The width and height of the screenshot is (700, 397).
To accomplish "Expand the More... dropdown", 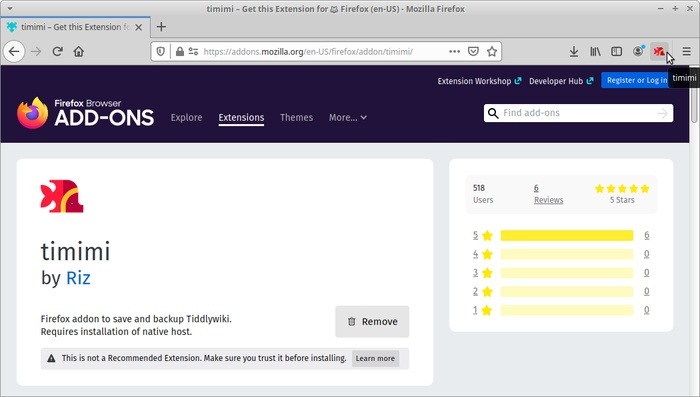I will 348,117.
